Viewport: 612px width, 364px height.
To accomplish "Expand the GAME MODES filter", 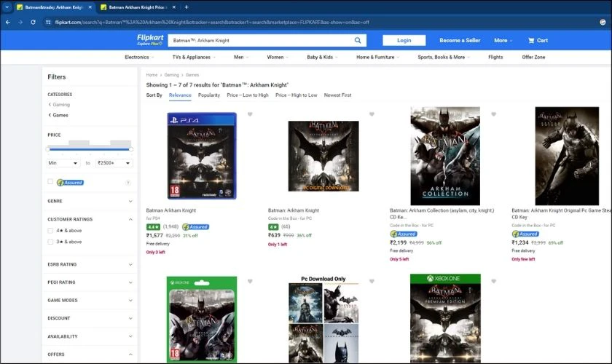I will (90, 301).
